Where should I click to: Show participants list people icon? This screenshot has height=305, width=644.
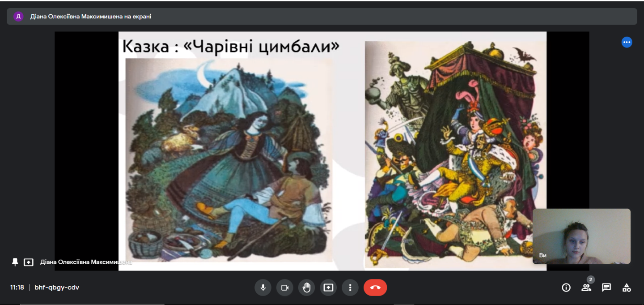(586, 288)
